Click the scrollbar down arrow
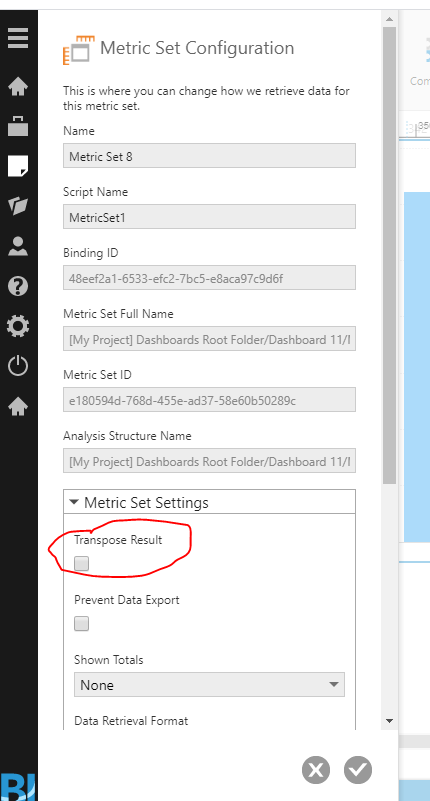Image resolution: width=430 pixels, height=801 pixels. click(x=389, y=721)
